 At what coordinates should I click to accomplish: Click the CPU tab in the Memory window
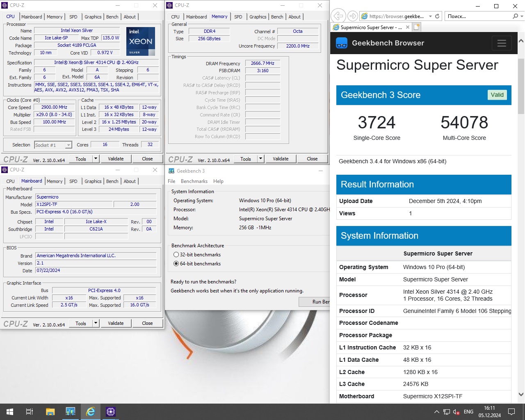[x=175, y=17]
